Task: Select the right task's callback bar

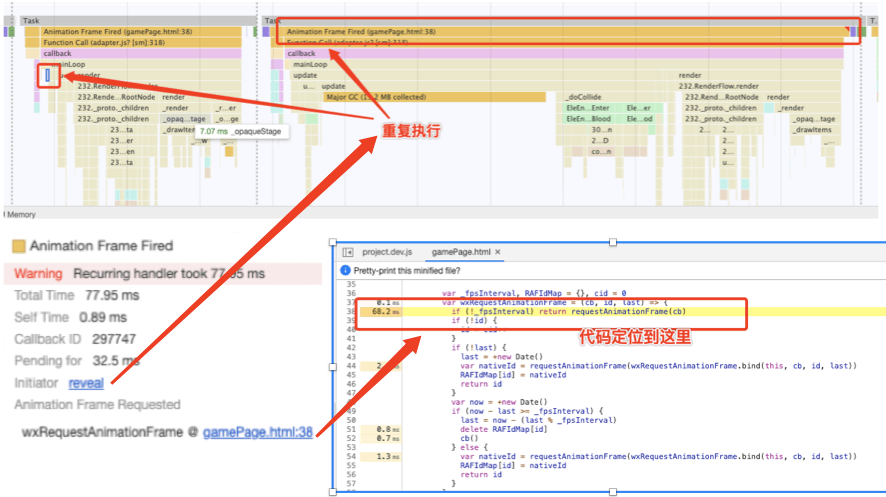Action: pyautogui.click(x=564, y=54)
